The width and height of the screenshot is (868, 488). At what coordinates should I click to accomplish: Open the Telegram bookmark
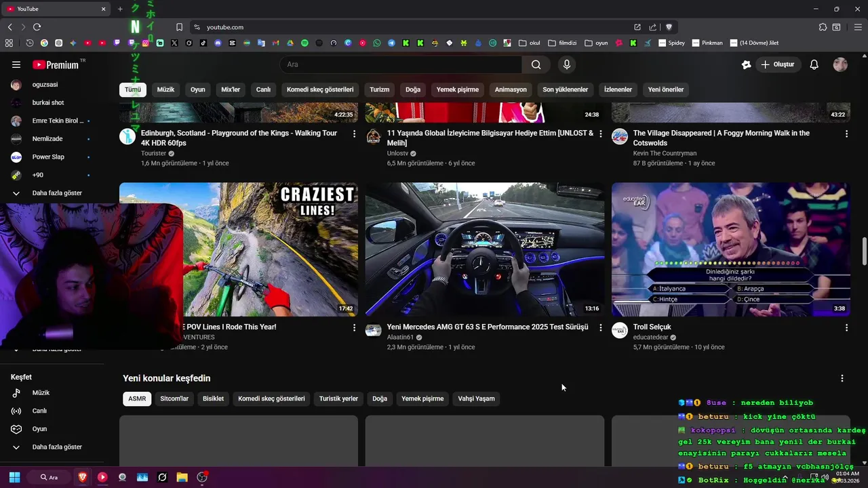[391, 43]
